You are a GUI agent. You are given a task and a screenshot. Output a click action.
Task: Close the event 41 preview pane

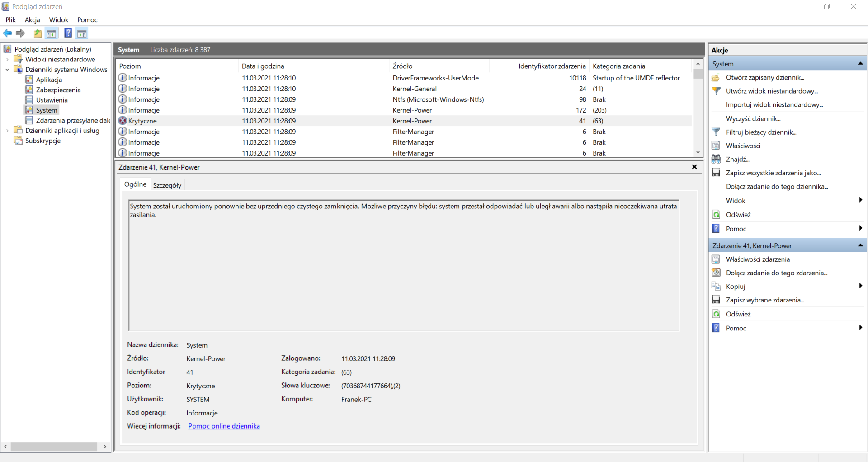[694, 167]
